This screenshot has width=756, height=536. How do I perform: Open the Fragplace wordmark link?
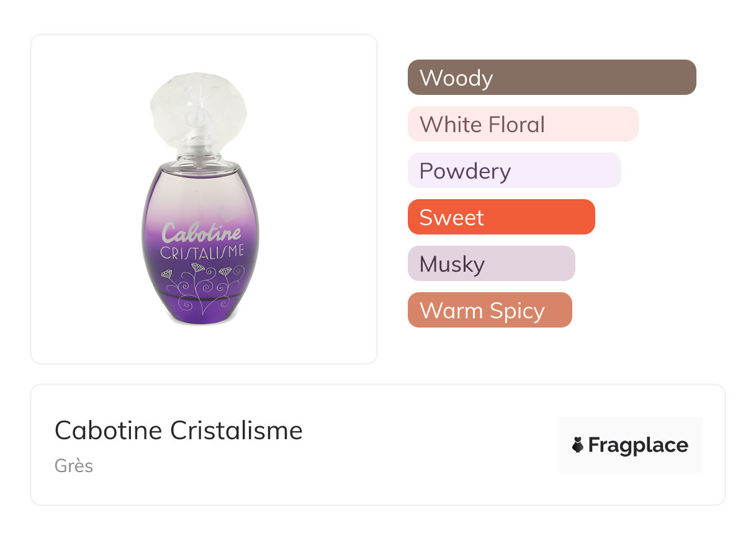pyautogui.click(x=638, y=445)
